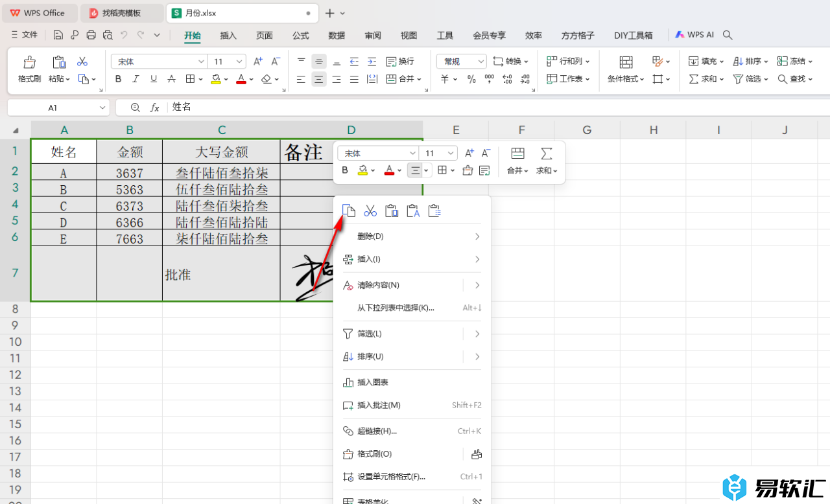This screenshot has height=504, width=830.
Task: Open the ribbon Merge (合并) dropdown
Action: (x=419, y=80)
